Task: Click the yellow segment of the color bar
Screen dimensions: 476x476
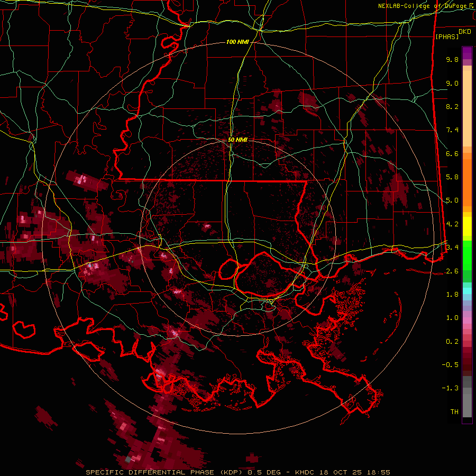Action: (467, 226)
